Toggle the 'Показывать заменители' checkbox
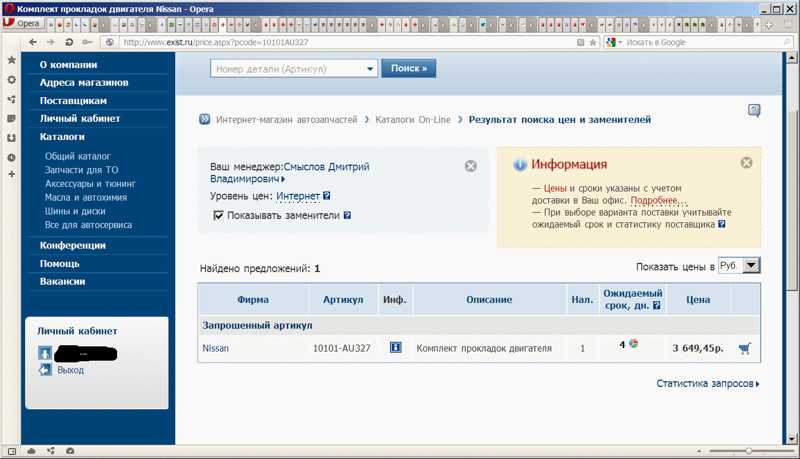 [x=218, y=215]
